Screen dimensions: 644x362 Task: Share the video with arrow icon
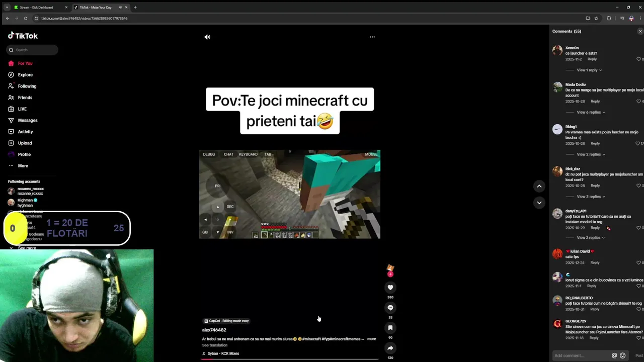click(x=390, y=348)
